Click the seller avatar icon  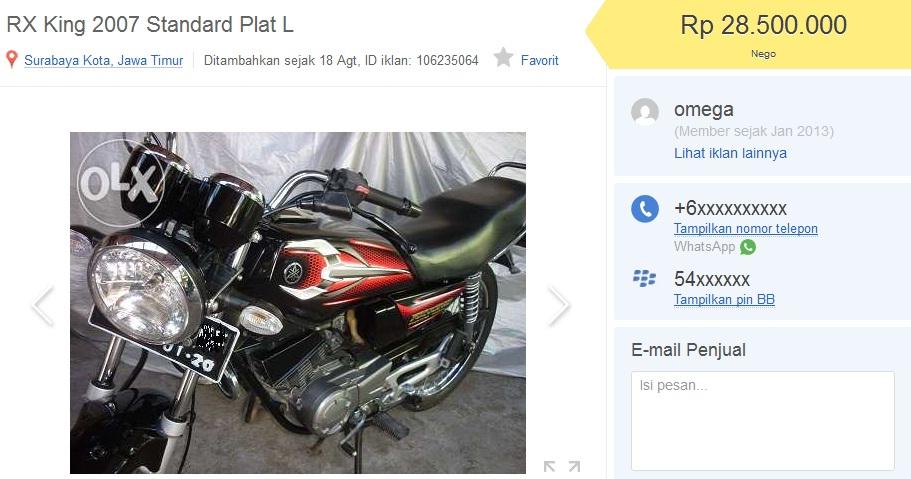pyautogui.click(x=645, y=112)
